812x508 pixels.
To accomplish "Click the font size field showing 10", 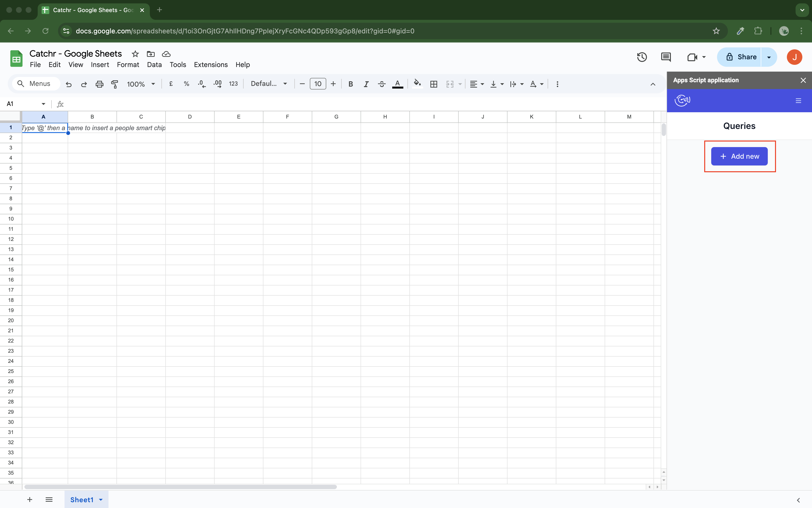I will click(318, 84).
